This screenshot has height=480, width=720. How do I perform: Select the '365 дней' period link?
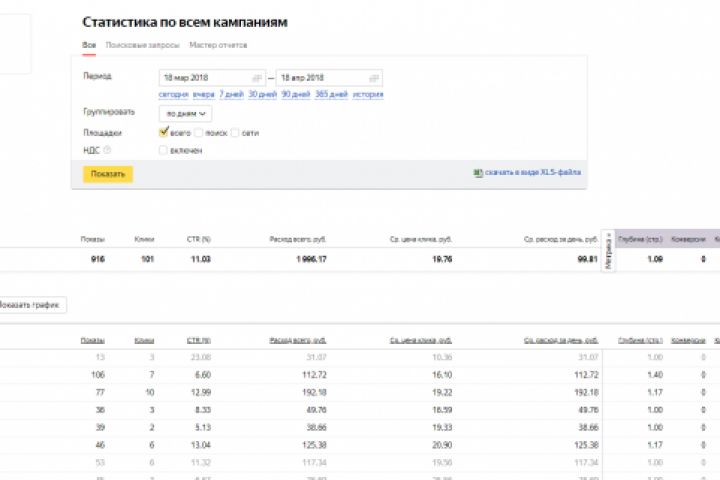(331, 94)
